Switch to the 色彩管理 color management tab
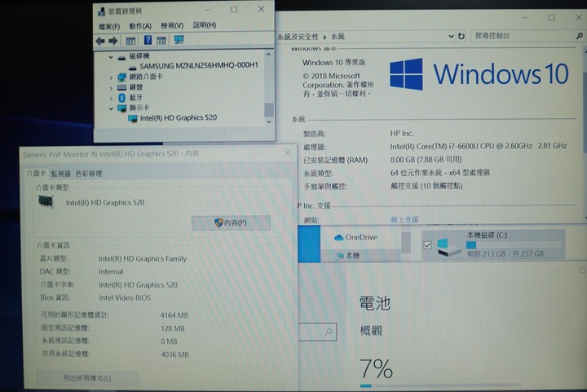Viewport: 587px width, 392px height. [x=89, y=174]
